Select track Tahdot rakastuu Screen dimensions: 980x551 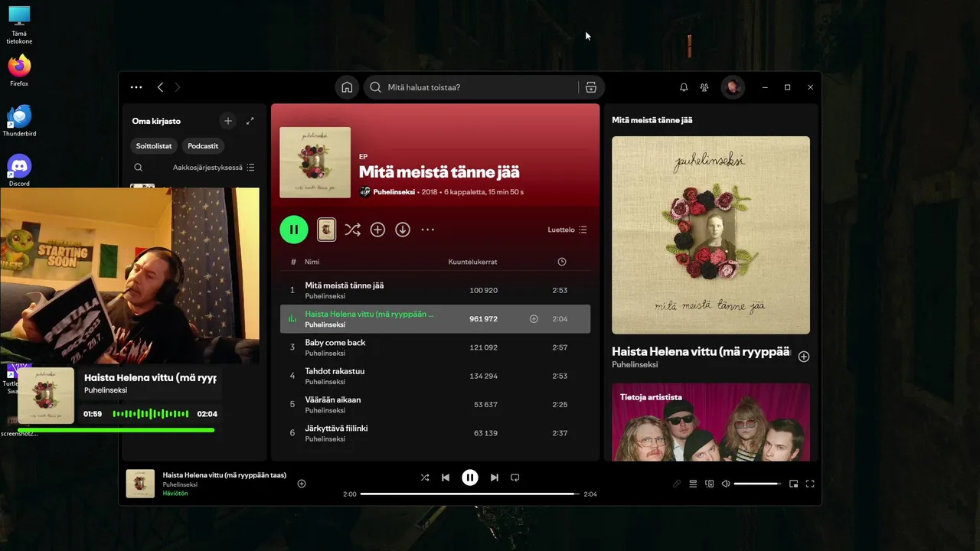pyautogui.click(x=435, y=376)
